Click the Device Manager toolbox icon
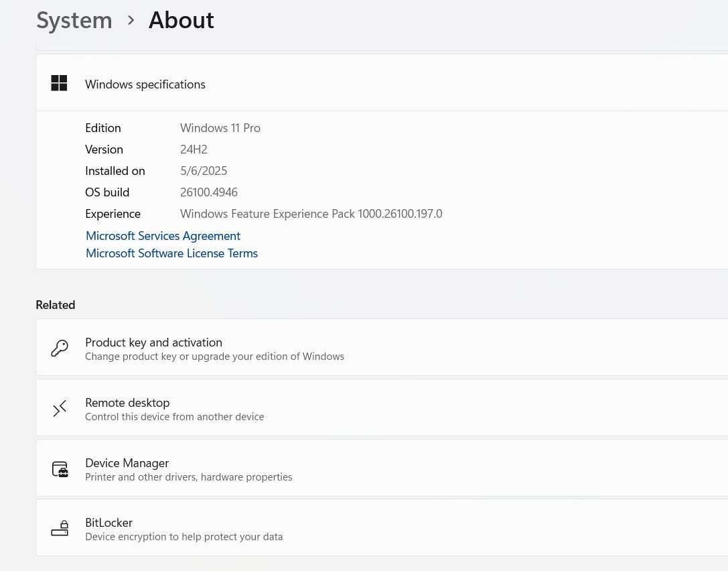Screen dimensions: 728x571 60,469
